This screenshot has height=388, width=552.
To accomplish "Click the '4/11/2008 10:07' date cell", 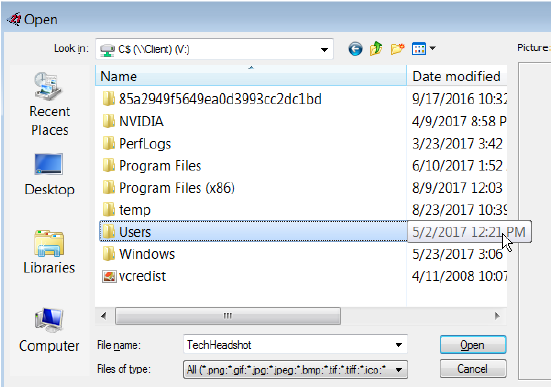I will 459,276.
